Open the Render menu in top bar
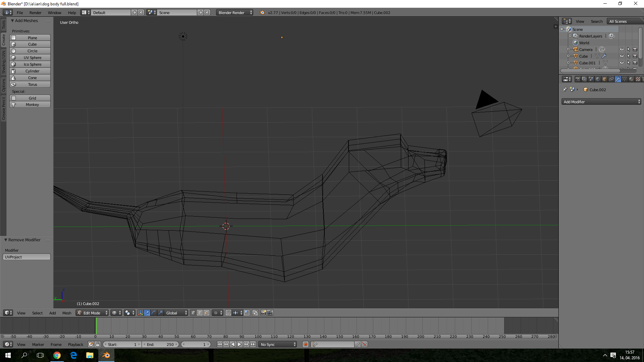This screenshot has width=644, height=362. pos(35,12)
